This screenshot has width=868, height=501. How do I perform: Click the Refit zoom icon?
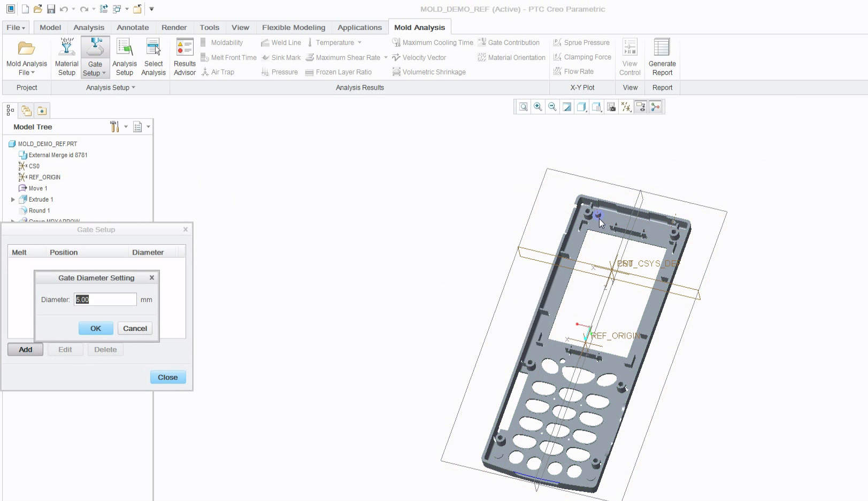pyautogui.click(x=524, y=107)
